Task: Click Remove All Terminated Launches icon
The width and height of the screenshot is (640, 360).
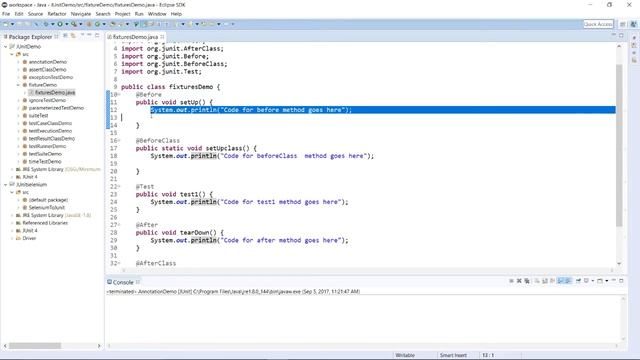Action: pos(527,281)
